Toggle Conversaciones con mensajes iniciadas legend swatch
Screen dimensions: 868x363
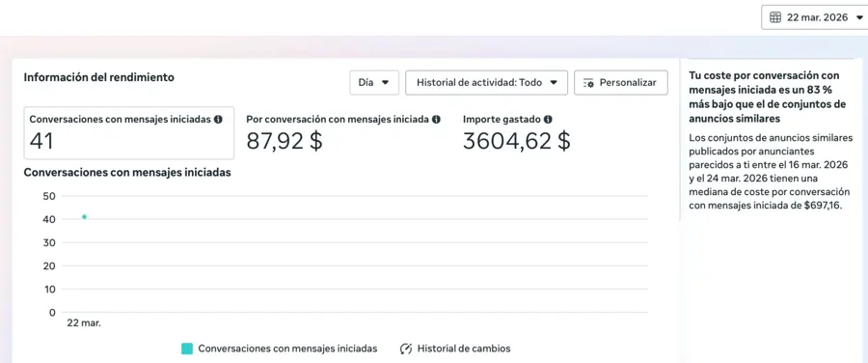pos(187,349)
